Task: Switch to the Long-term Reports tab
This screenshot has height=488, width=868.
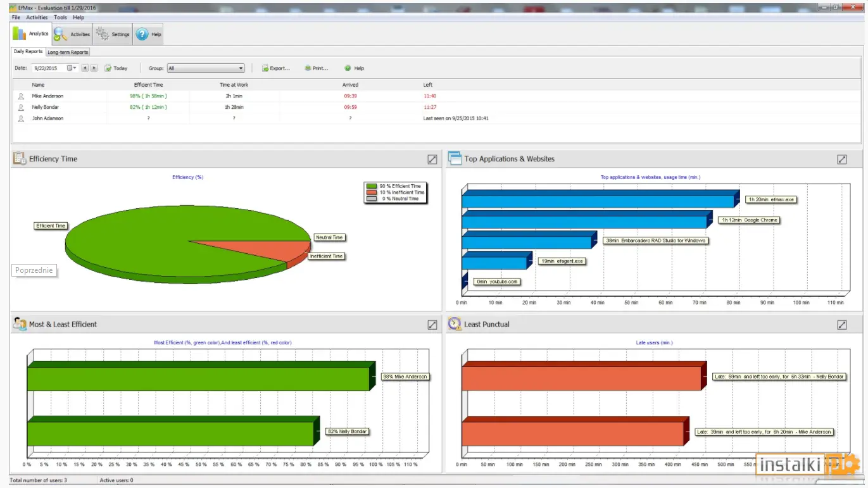Action: pyautogui.click(x=68, y=52)
